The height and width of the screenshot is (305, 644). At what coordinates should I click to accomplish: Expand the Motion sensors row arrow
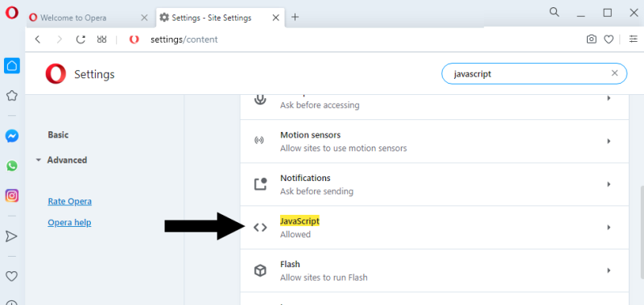tap(609, 141)
